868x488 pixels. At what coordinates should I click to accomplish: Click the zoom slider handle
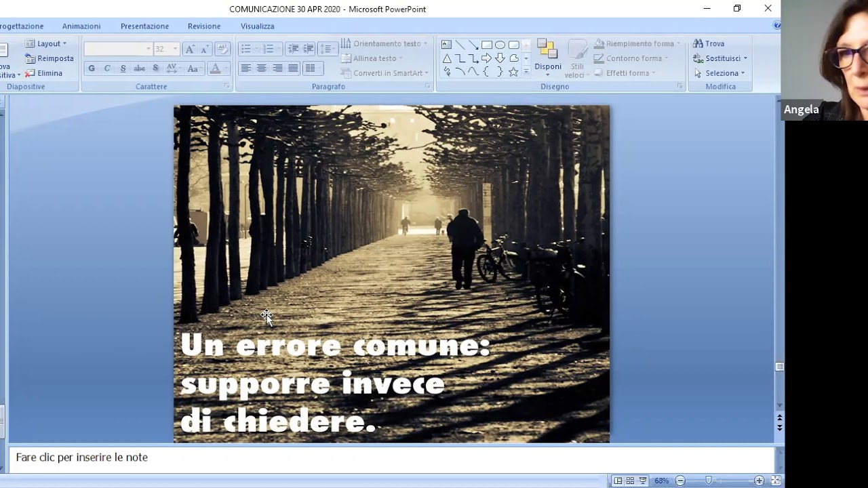[709, 481]
